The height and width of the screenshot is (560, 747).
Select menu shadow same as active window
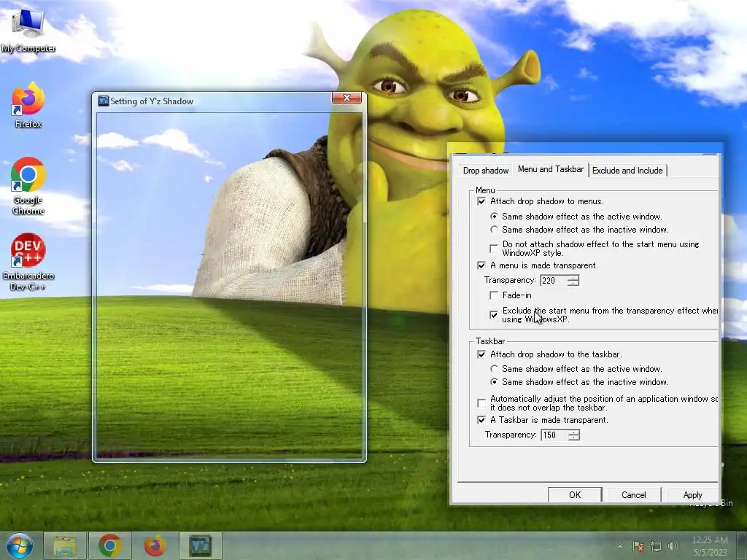click(x=495, y=216)
